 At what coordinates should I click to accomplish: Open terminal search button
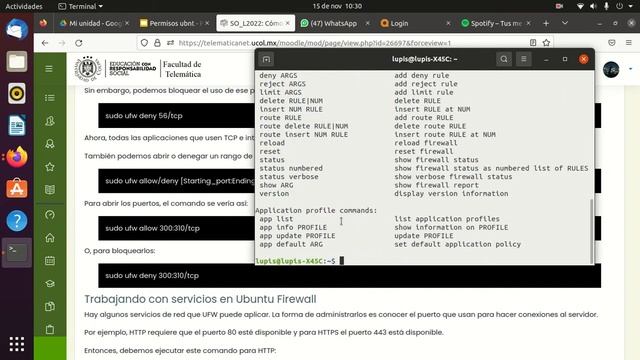coord(504,59)
